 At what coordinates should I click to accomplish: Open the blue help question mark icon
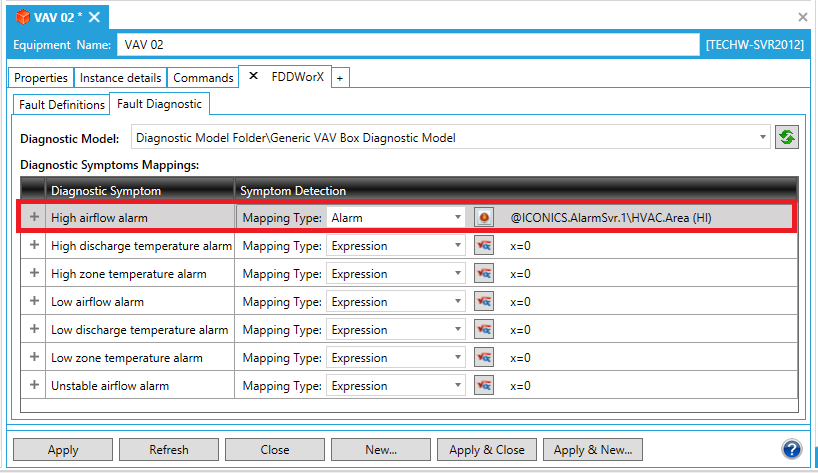point(792,449)
